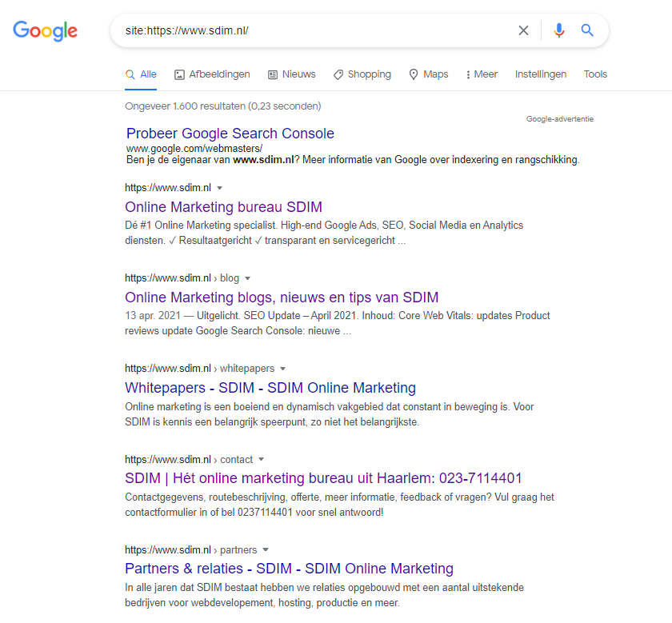672x623 pixels.
Task: Click inside the search input field
Action: 320,30
